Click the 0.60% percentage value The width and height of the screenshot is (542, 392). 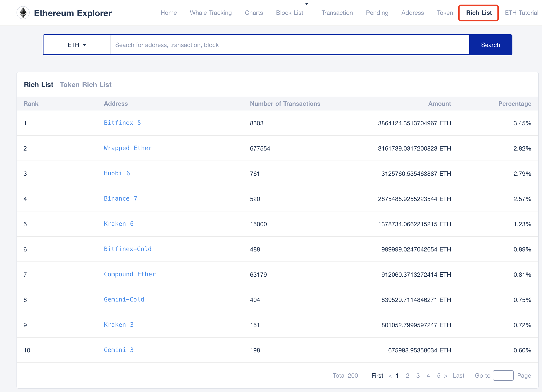tap(522, 350)
